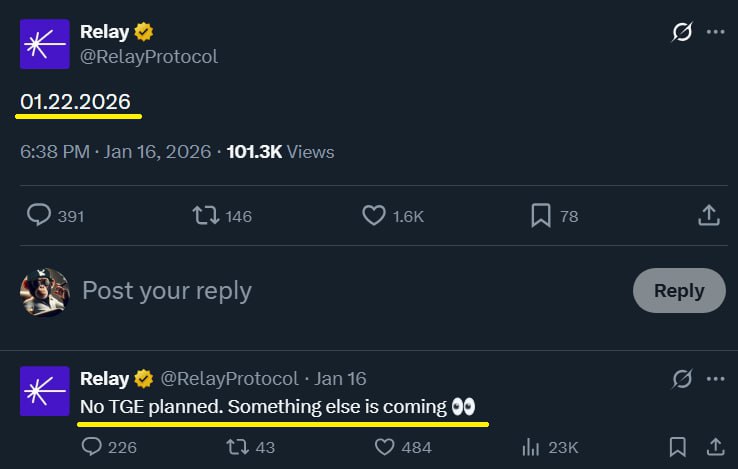This screenshot has width=738, height=469.
Task: Click the Grok icon on main tweet
Action: (x=682, y=32)
